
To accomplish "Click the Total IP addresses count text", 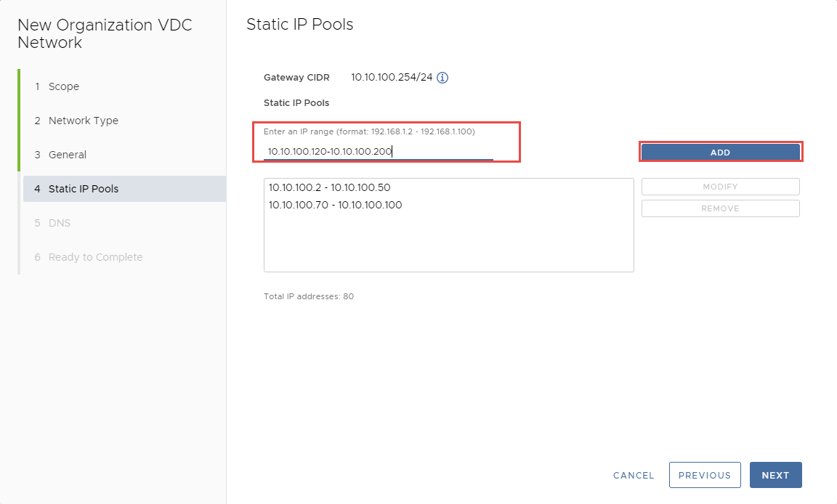I will point(309,296).
